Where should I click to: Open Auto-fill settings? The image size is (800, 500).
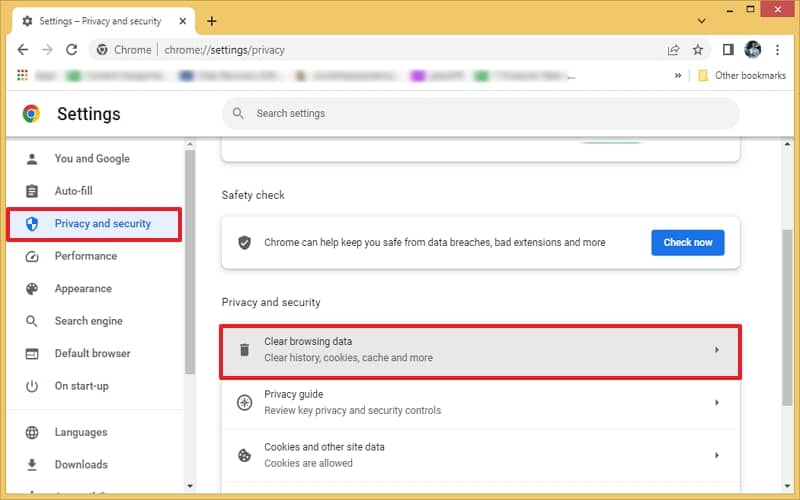click(95, 191)
